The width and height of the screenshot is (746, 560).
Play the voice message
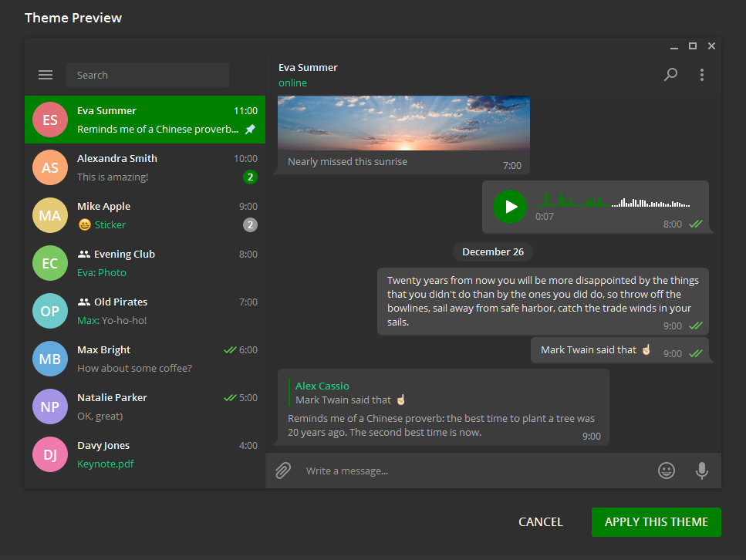(510, 207)
